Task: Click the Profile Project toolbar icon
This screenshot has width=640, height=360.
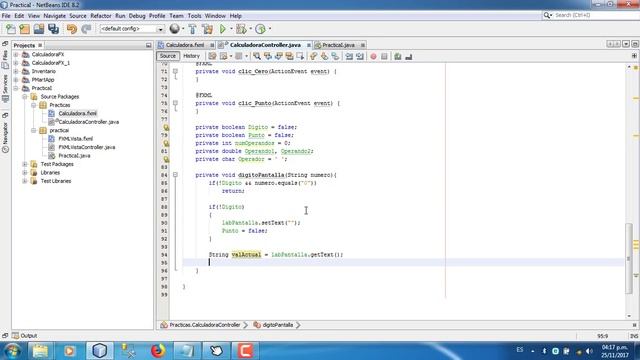Action: [x=260, y=29]
